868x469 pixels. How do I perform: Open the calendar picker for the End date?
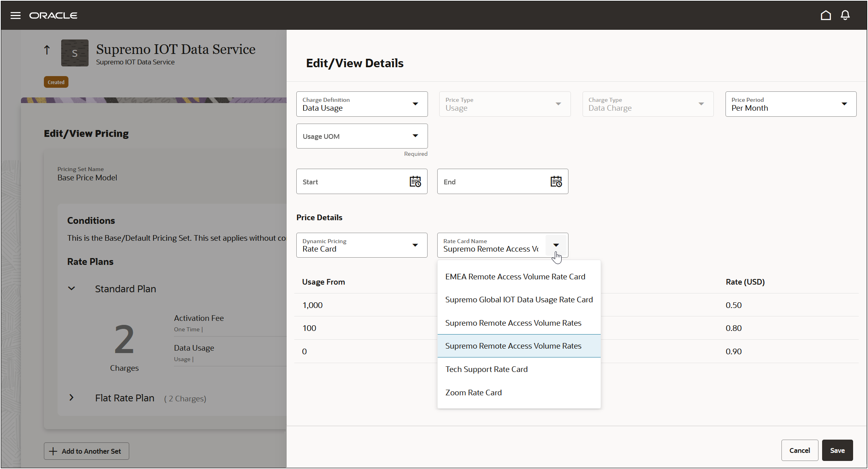tap(556, 181)
